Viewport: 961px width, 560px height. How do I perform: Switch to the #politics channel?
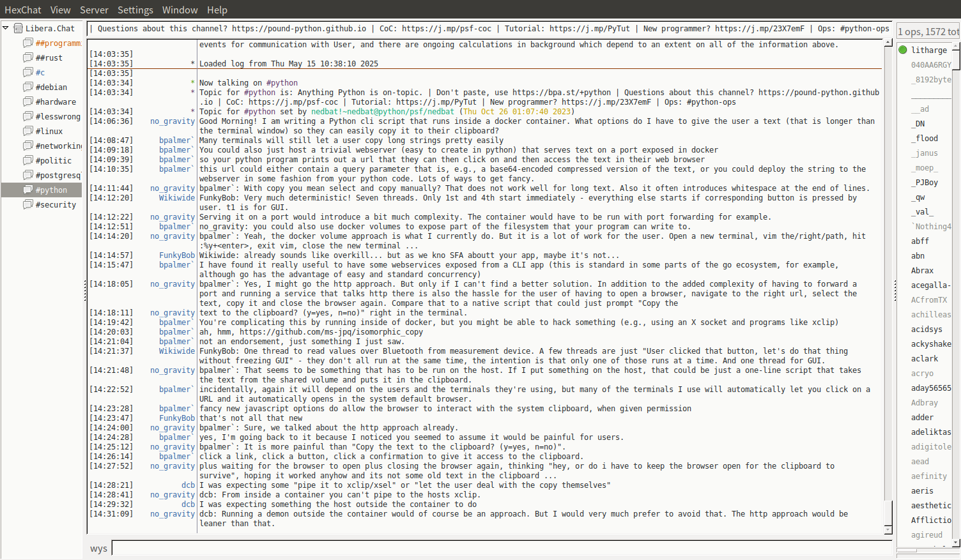point(54,160)
